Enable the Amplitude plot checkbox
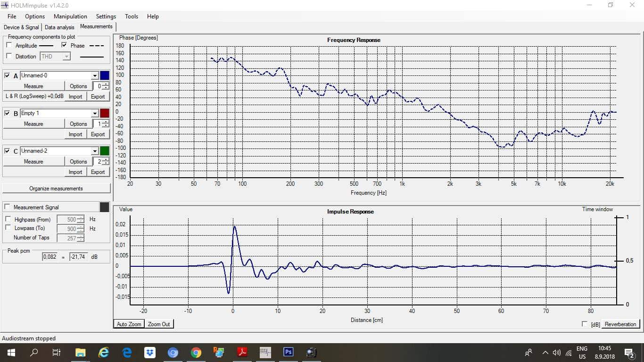The width and height of the screenshot is (644, 362). click(9, 45)
